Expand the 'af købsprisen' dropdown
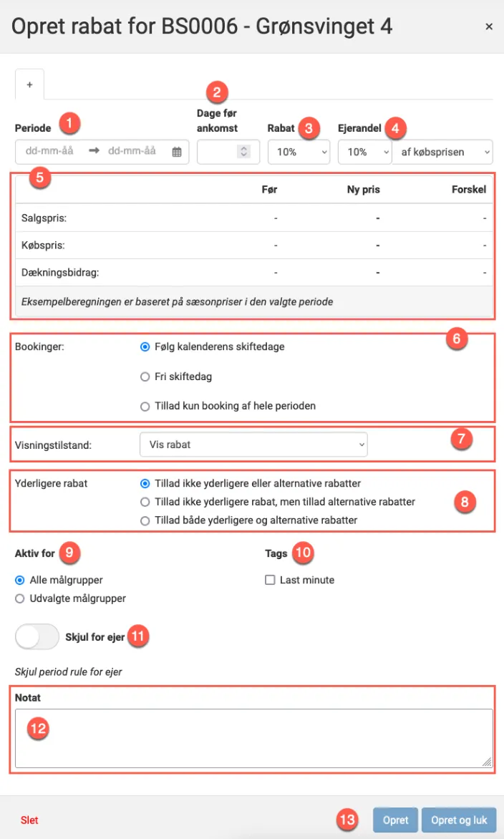The width and height of the screenshot is (504, 839). coord(442,152)
